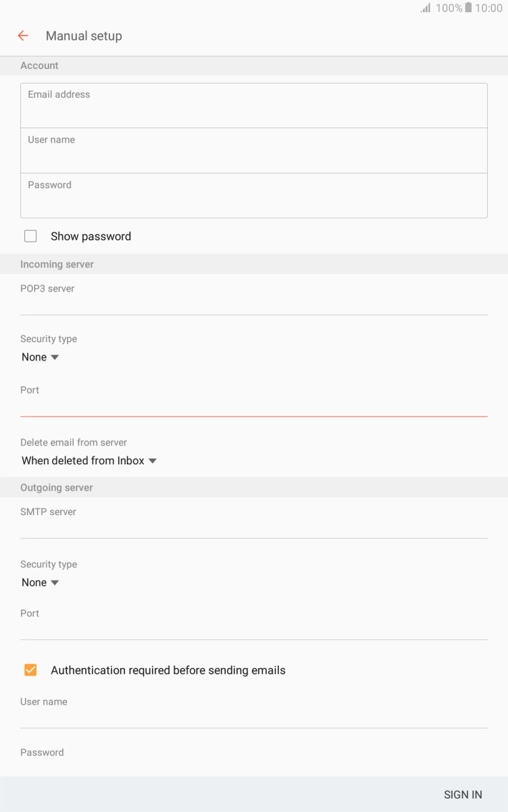Tap the Outgoing server section header
Screen dimensions: 508x812
coord(57,487)
